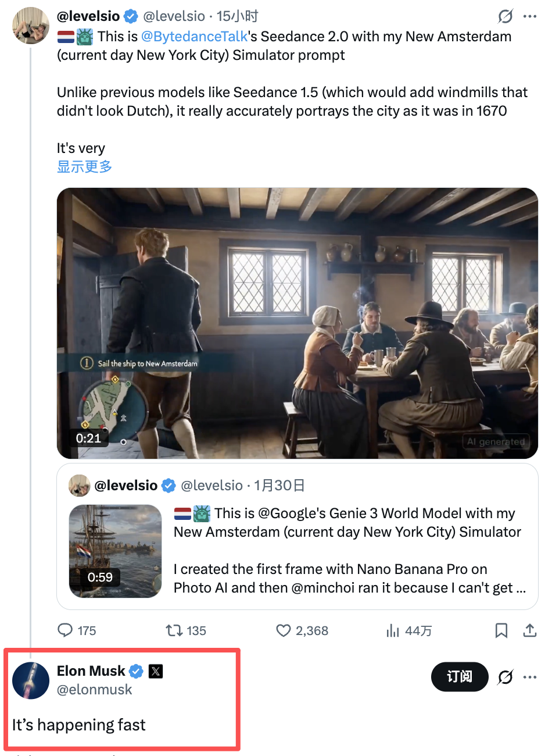Like the tweet with heart icon
This screenshot has width=552, height=756.
pos(283,630)
